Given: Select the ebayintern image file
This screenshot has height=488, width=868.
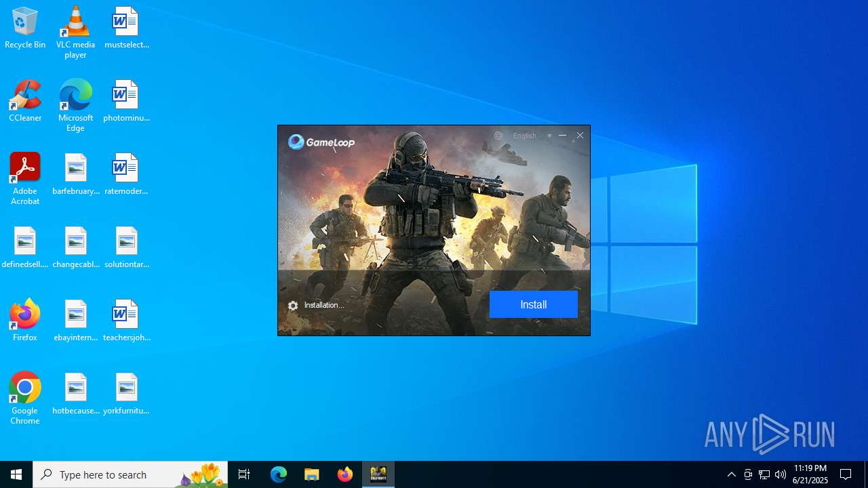Looking at the screenshot, I should [75, 321].
